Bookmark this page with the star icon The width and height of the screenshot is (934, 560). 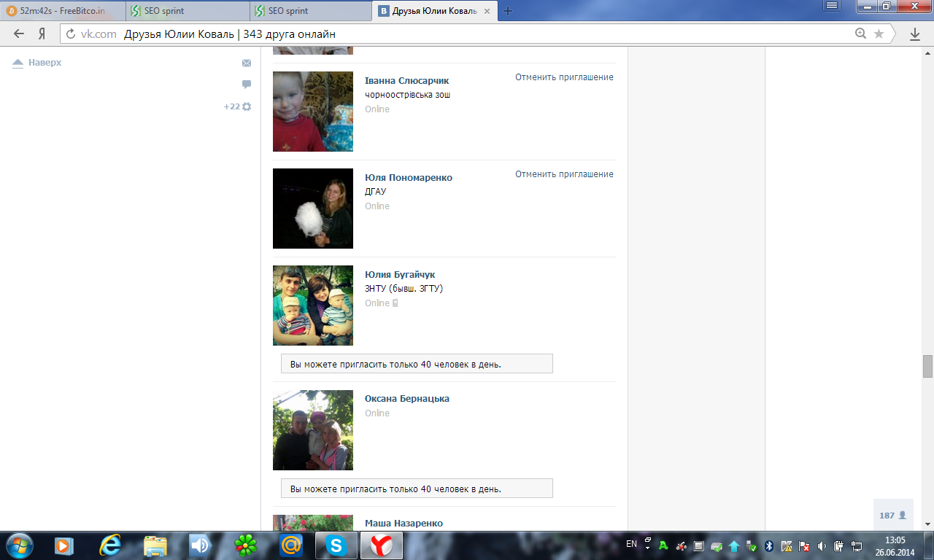[879, 34]
